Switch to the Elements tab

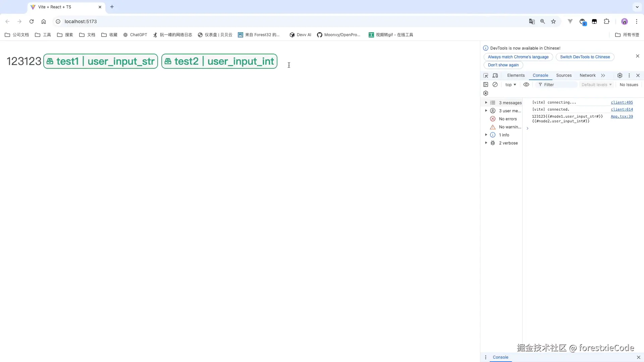tap(516, 75)
